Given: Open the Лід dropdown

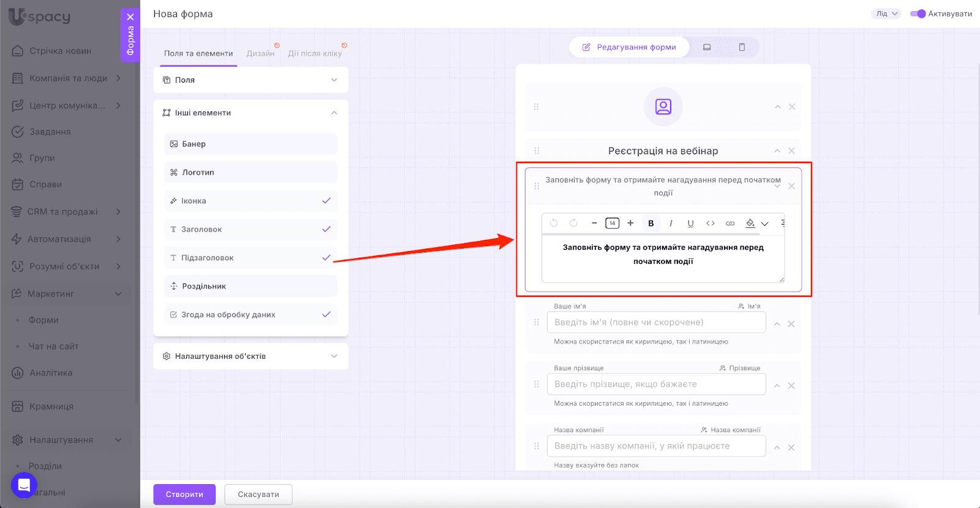Looking at the screenshot, I should point(886,13).
